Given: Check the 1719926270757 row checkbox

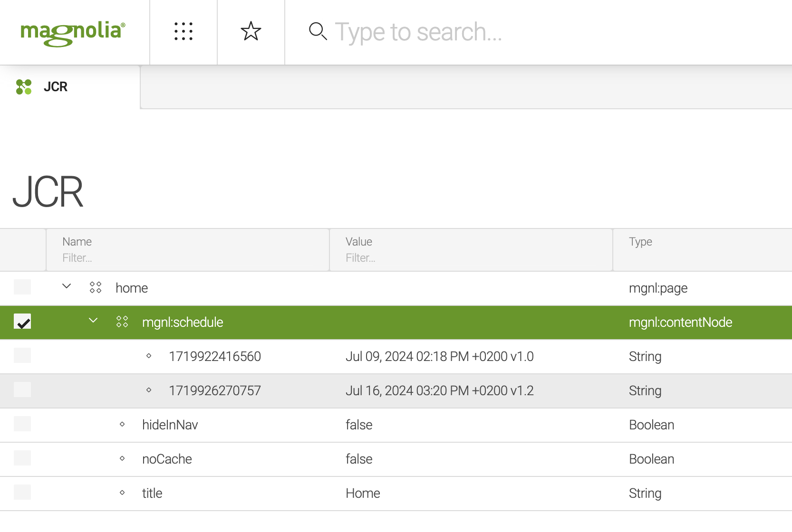Looking at the screenshot, I should (22, 389).
